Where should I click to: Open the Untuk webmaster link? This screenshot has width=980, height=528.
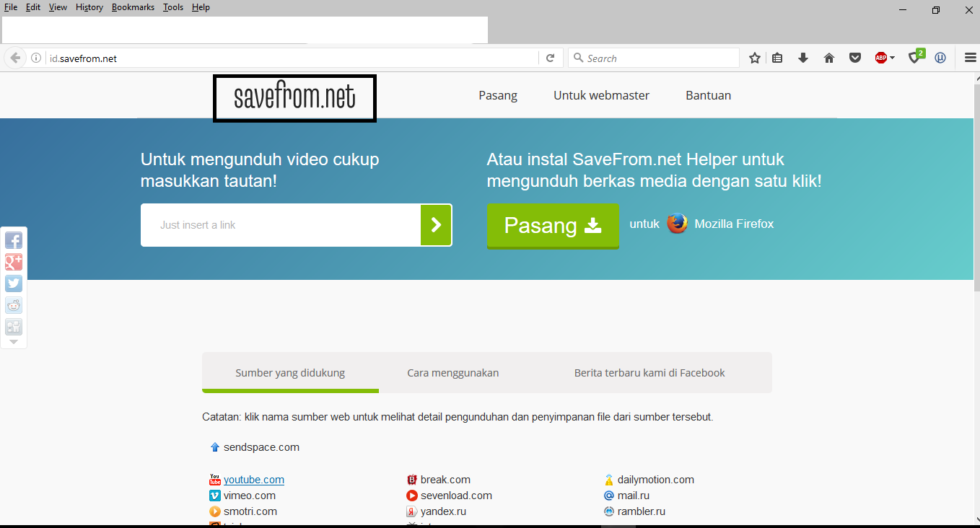(x=601, y=95)
